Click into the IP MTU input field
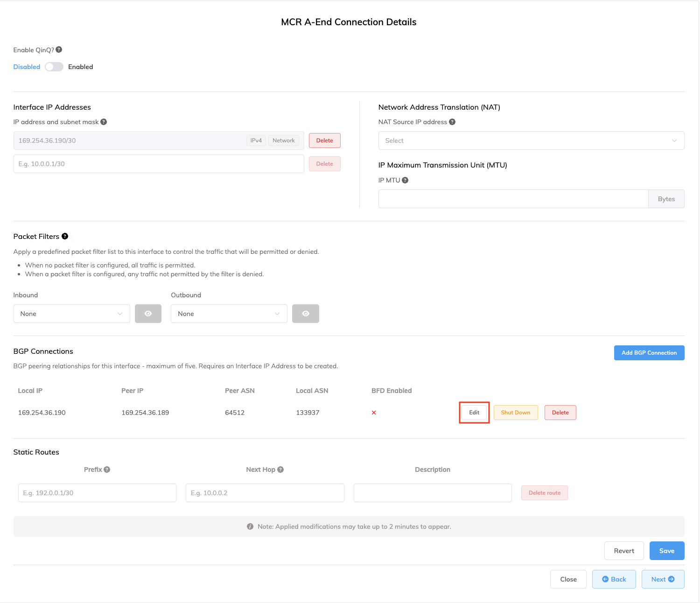Screen dimensions: 700x603 pos(513,199)
